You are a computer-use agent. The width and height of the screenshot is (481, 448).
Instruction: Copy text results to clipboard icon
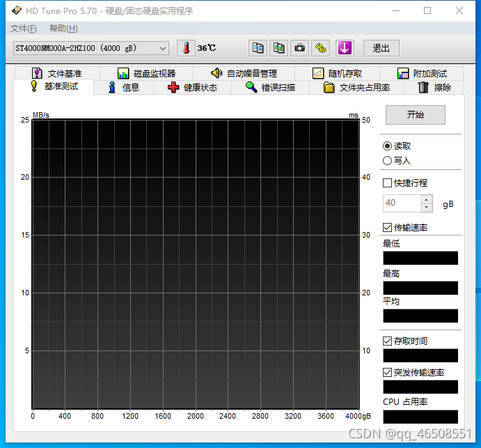258,48
